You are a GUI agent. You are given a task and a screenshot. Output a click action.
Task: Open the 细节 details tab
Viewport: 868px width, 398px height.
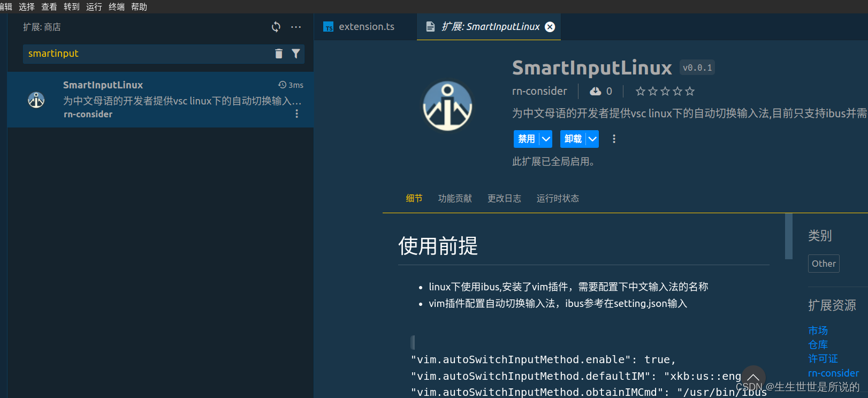[414, 198]
